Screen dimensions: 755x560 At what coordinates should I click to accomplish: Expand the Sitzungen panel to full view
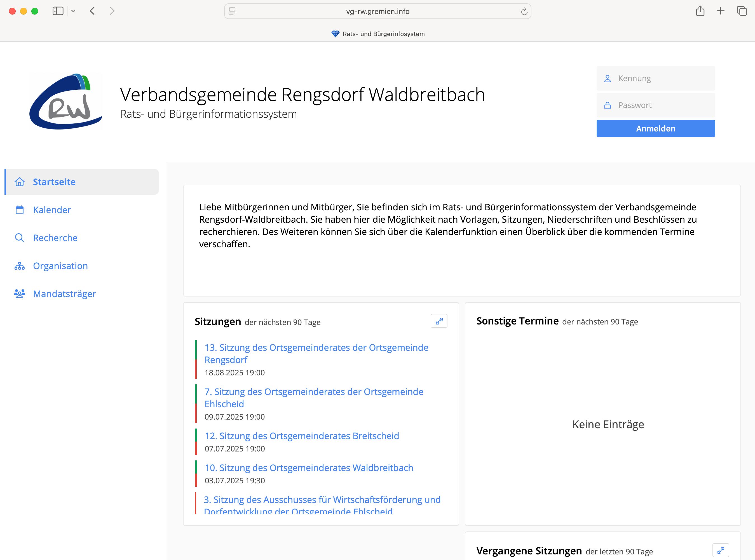[439, 321]
